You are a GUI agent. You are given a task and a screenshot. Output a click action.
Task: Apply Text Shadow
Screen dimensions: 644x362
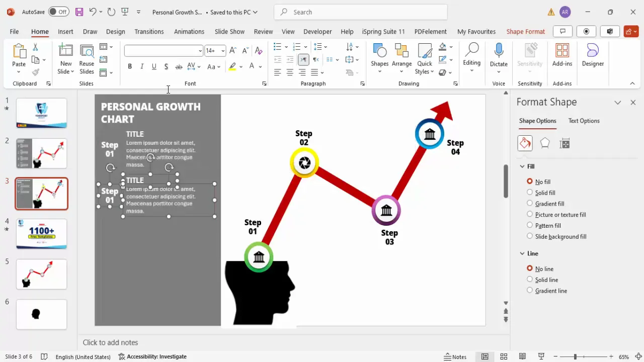166,66
